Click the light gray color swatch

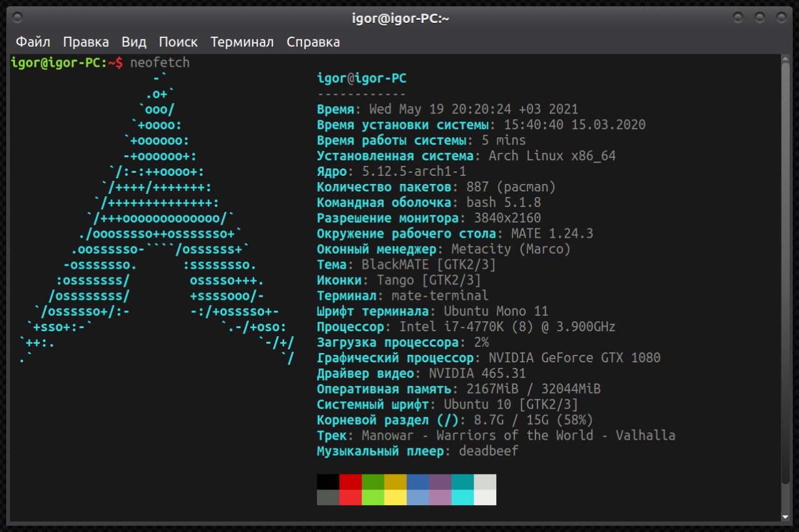pos(486,481)
